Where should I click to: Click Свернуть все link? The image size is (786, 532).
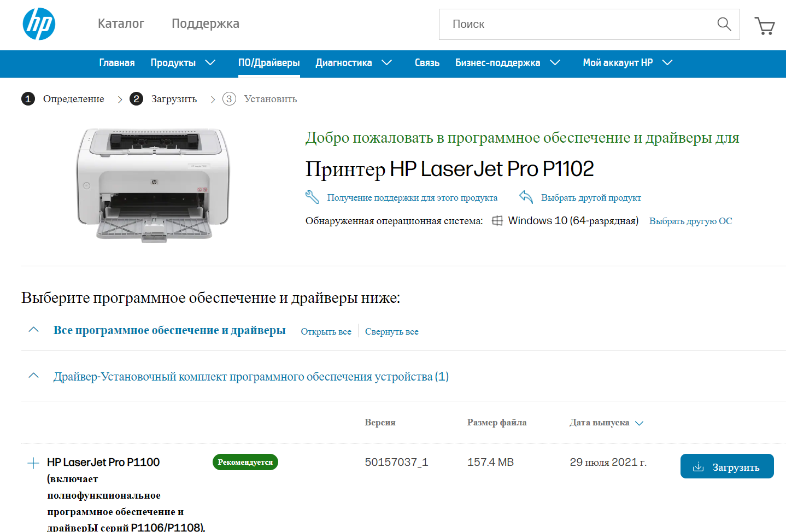tap(392, 331)
